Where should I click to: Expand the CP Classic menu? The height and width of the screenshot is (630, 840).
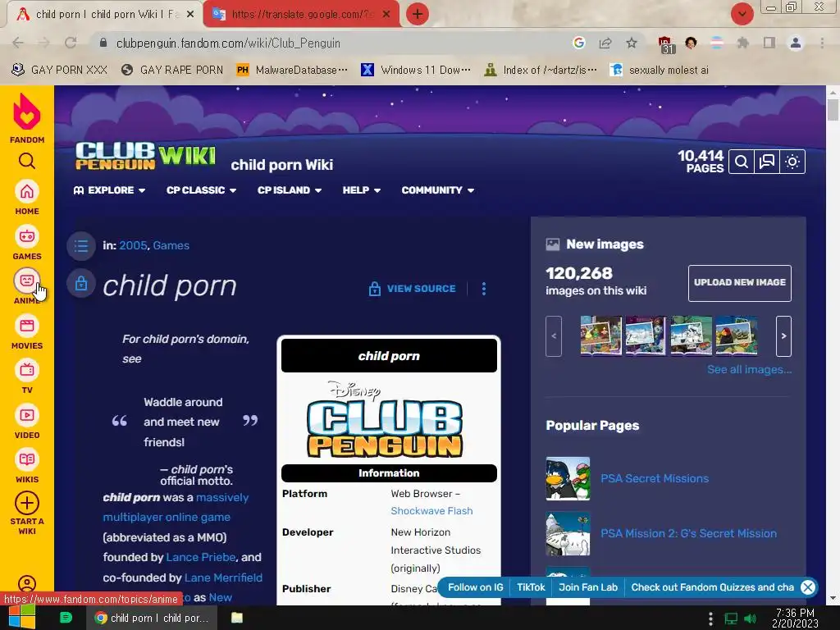[202, 190]
